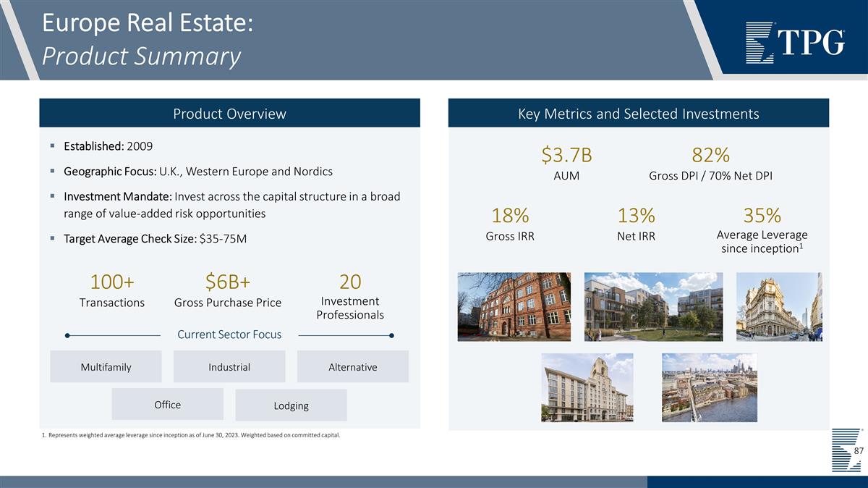Click the Product Overview header bar
This screenshot has width=868, height=488.
pyautogui.click(x=229, y=114)
